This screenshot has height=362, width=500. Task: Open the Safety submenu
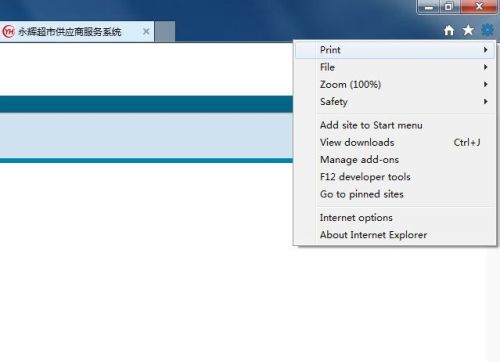point(395,102)
